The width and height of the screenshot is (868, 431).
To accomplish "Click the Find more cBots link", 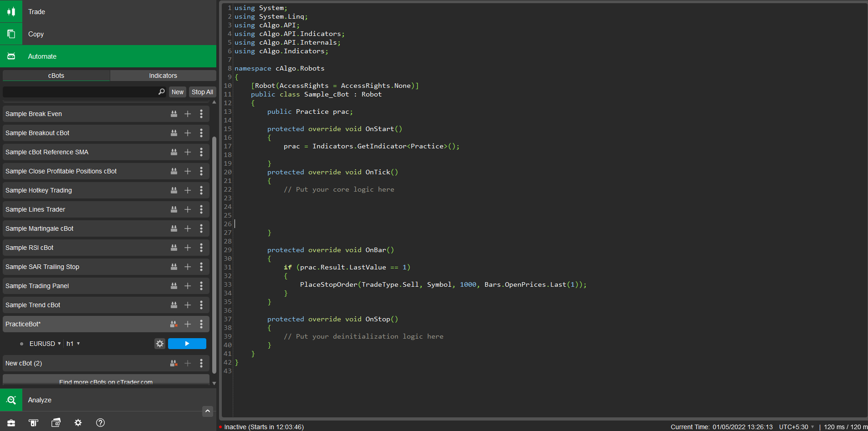I will [x=106, y=382].
